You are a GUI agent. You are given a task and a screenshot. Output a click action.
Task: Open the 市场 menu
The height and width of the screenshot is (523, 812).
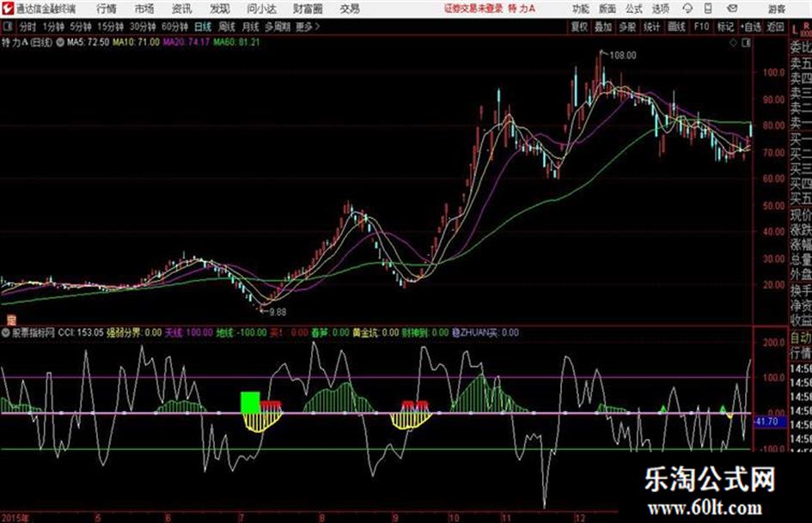(144, 9)
